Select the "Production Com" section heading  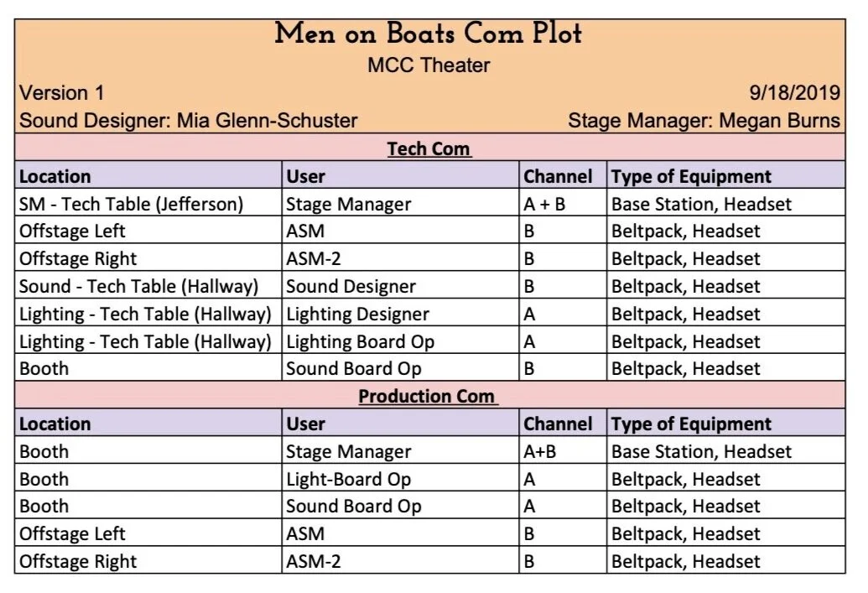pos(427,396)
